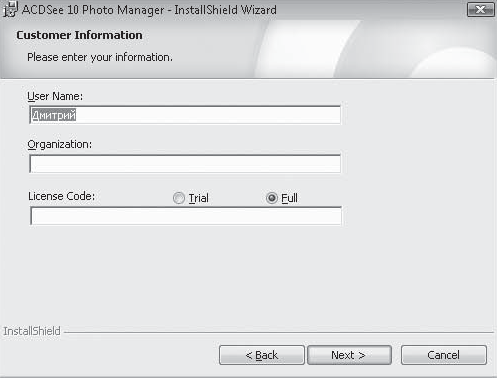Click the Organization label text

click(x=59, y=145)
